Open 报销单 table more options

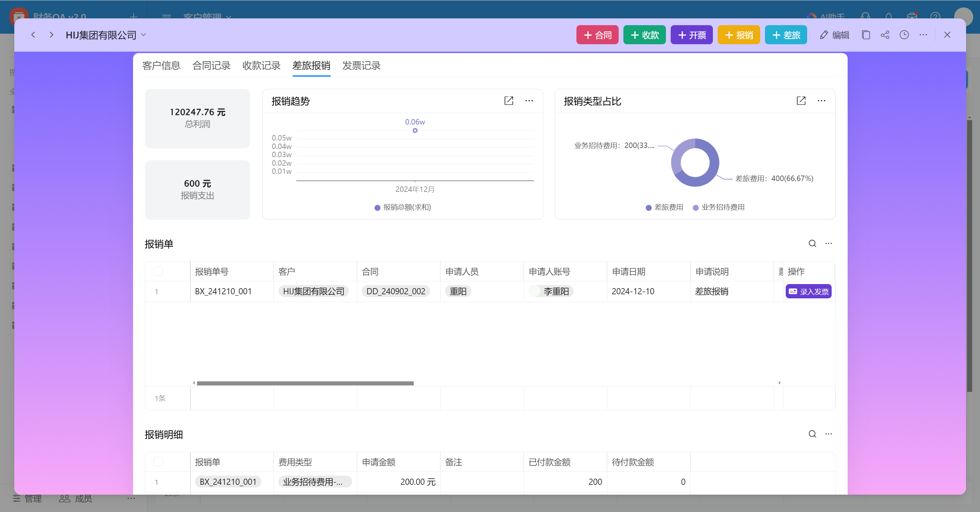point(829,244)
